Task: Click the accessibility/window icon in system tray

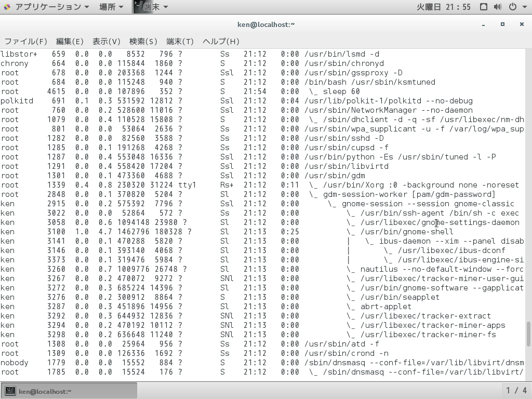Action: (484, 7)
